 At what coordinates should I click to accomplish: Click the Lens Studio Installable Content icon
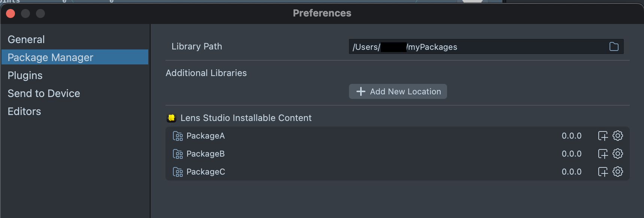tap(171, 118)
